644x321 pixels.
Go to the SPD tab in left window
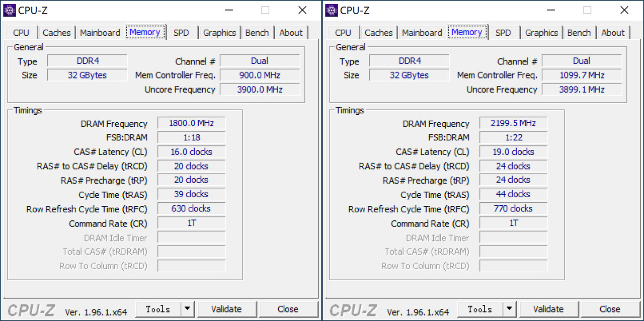click(181, 33)
